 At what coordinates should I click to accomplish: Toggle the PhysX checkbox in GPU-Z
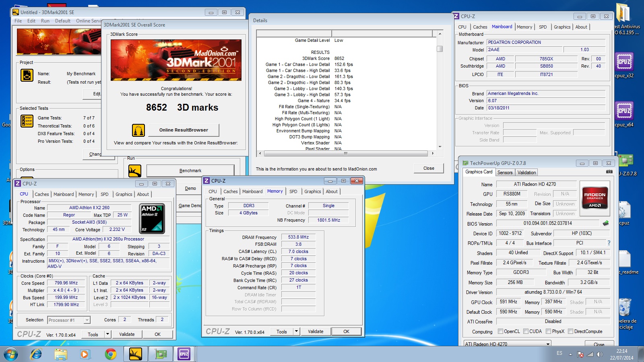(548, 331)
